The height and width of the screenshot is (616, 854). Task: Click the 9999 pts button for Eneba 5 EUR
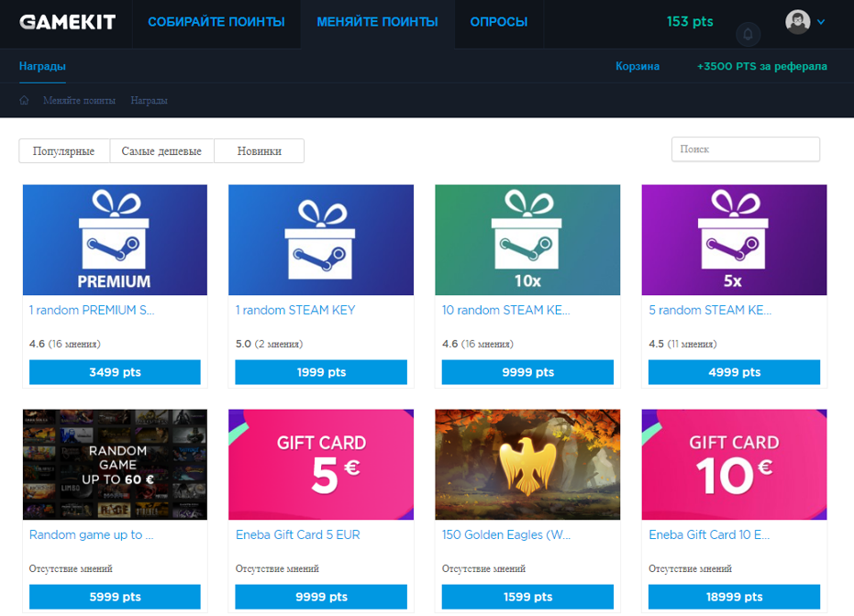321,597
